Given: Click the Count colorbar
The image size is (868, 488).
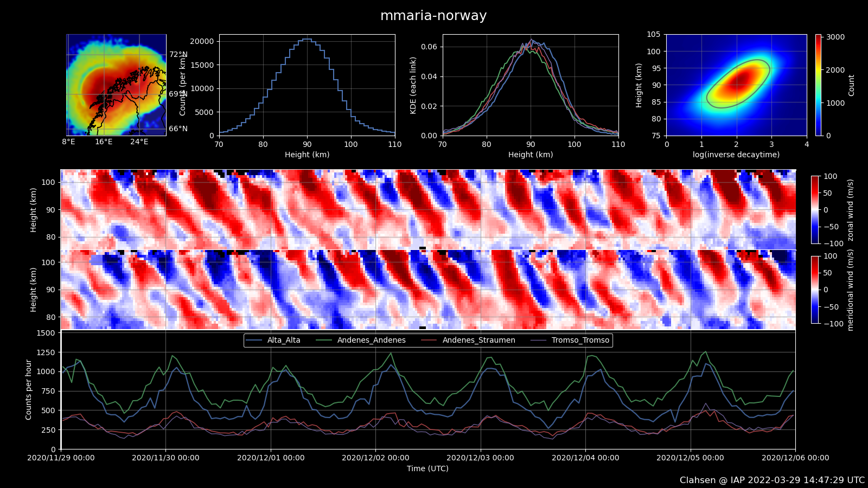Looking at the screenshot, I should [818, 85].
